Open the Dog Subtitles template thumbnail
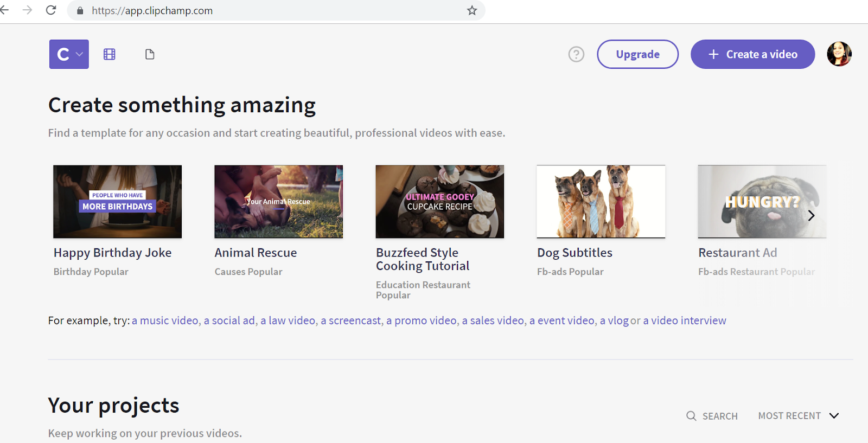868x443 pixels. [601, 202]
